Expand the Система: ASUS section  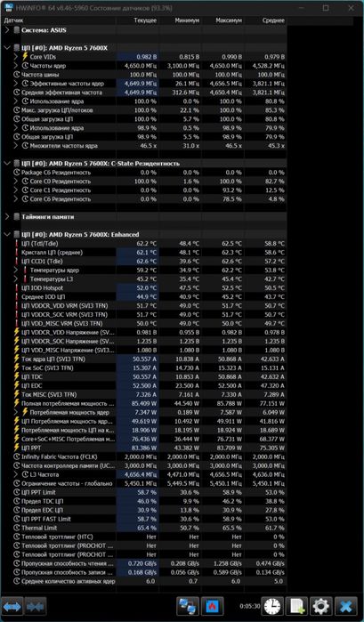[7, 30]
